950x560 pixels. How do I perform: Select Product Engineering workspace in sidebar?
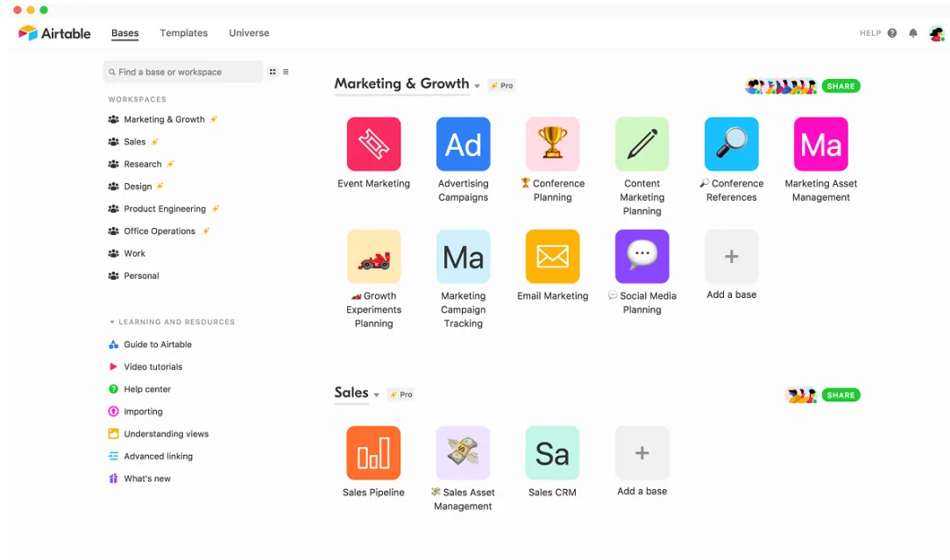click(x=164, y=209)
